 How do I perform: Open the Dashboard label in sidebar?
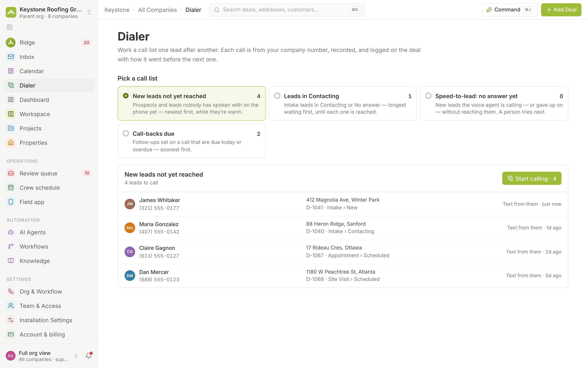pyautogui.click(x=34, y=100)
